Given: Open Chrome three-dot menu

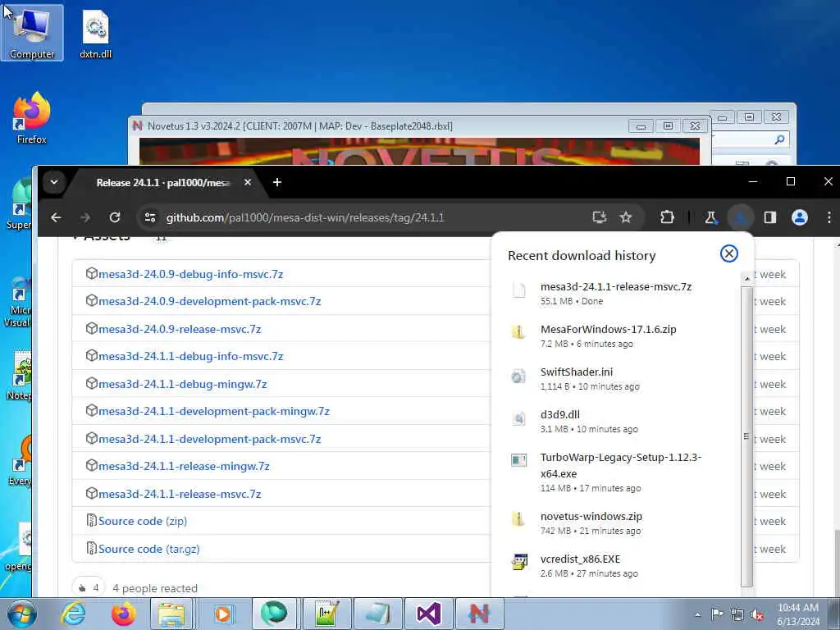Looking at the screenshot, I should tap(829, 217).
